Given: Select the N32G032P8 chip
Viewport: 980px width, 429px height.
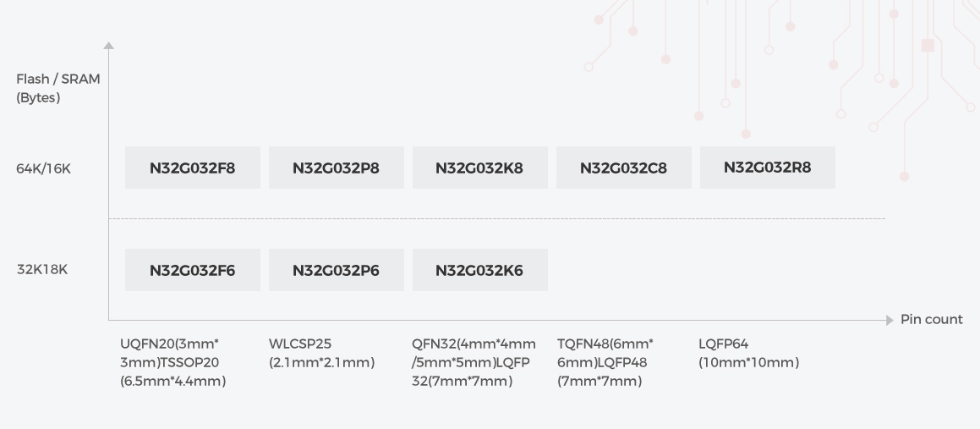Looking at the screenshot, I should click(336, 168).
